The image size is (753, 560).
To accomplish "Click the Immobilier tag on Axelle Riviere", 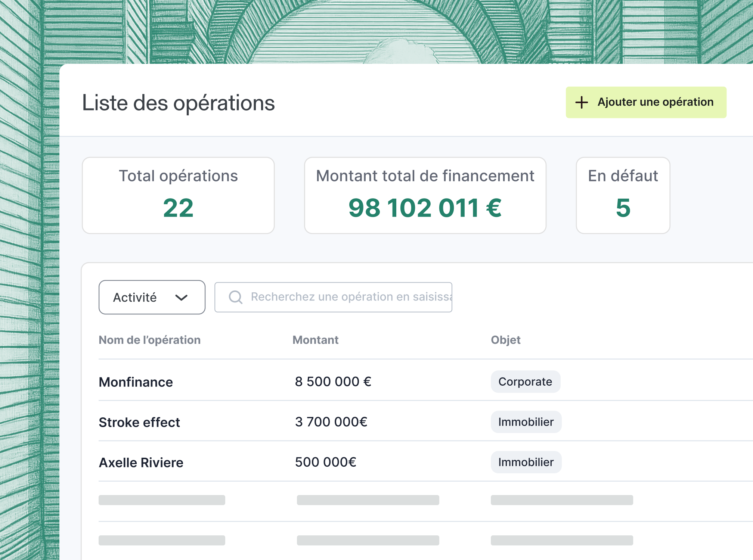I will click(x=526, y=462).
